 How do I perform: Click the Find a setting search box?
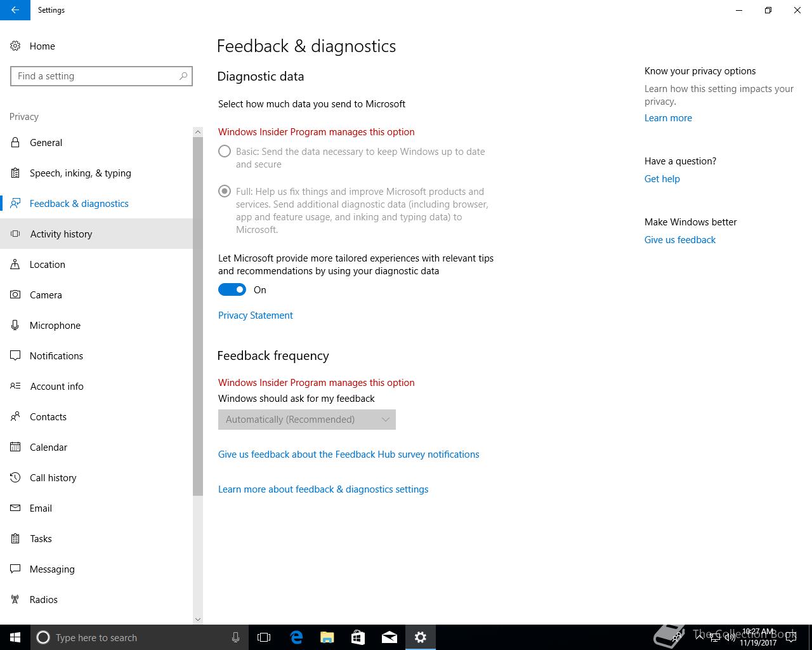point(101,76)
